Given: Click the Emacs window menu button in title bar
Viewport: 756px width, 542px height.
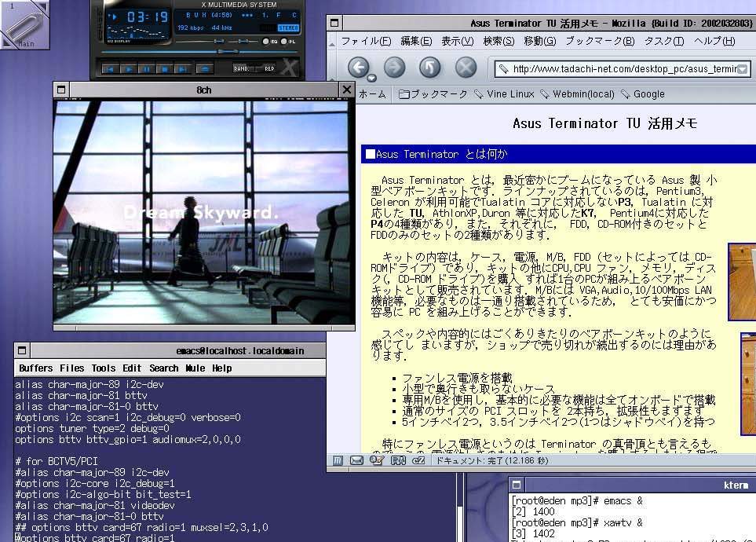Looking at the screenshot, I should pyautogui.click(x=22, y=350).
